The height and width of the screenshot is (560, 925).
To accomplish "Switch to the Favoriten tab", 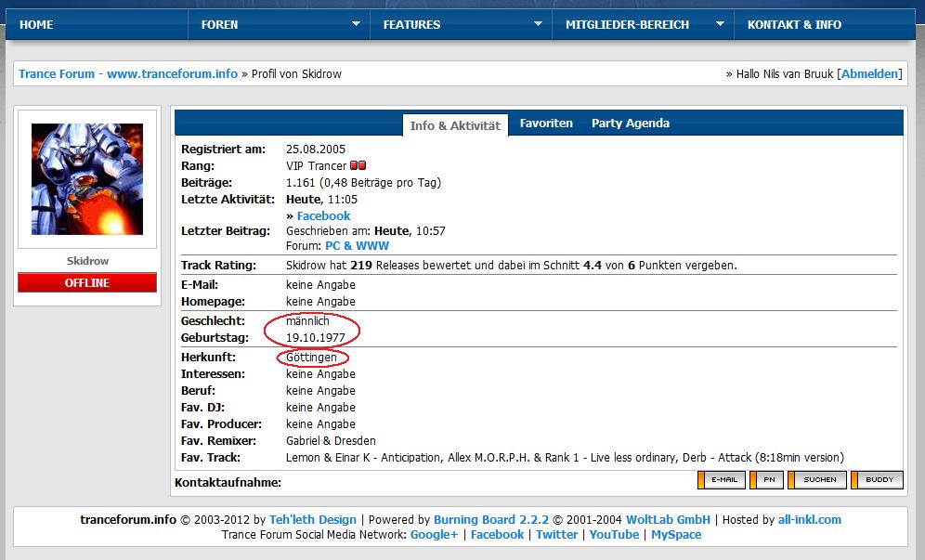I will (546, 124).
